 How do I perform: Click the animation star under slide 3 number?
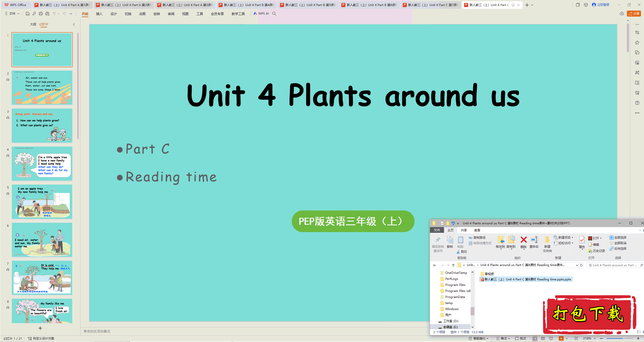pos(8,117)
